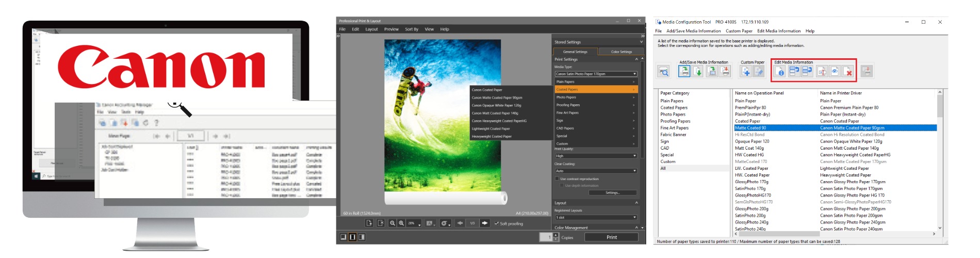Image resolution: width=980 pixels, height=258 pixels.
Task: Select Canon Heavyweight Coated PaperHG from submenu
Action: pos(499,121)
